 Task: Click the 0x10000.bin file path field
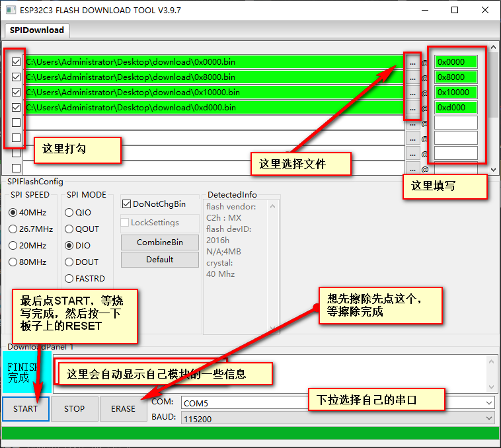click(214, 93)
